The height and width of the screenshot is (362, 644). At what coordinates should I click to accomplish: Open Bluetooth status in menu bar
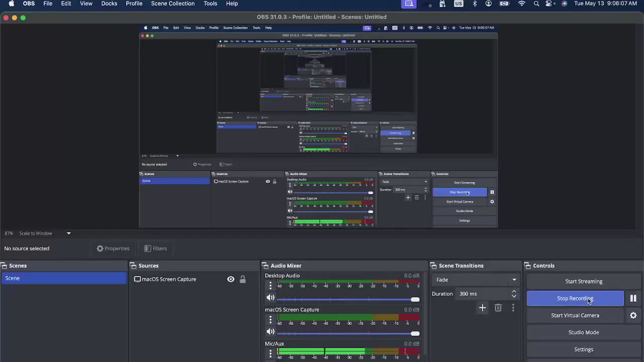[474, 4]
